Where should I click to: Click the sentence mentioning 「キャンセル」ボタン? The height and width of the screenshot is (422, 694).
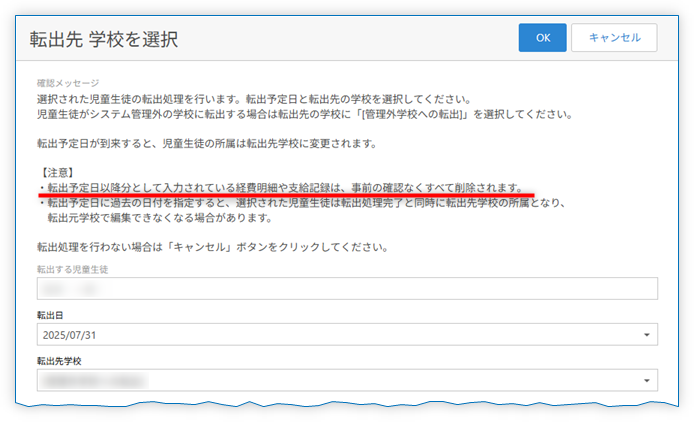click(x=212, y=247)
